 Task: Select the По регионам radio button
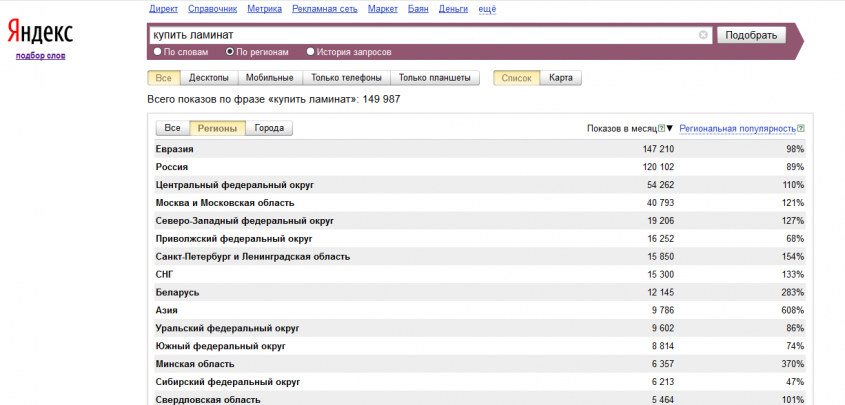[x=230, y=51]
